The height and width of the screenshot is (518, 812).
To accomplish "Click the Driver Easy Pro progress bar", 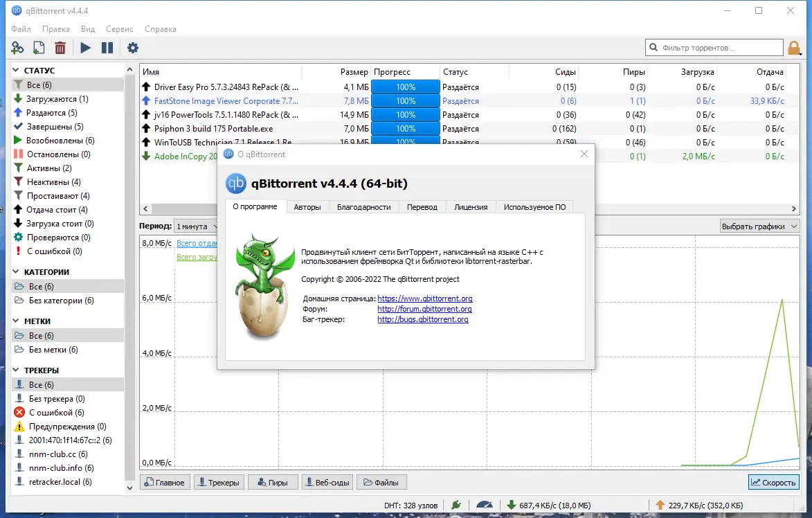I will (x=406, y=87).
